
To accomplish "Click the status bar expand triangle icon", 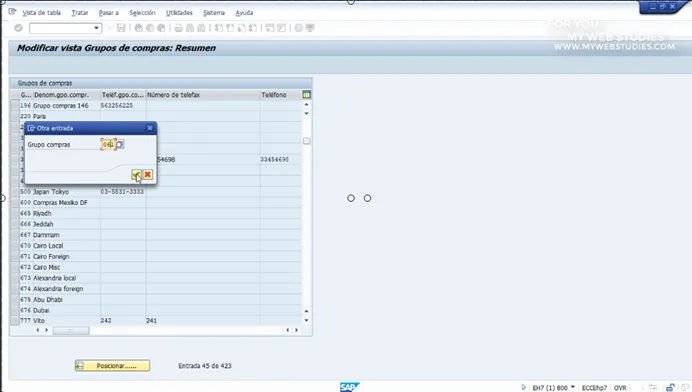I will (x=523, y=387).
